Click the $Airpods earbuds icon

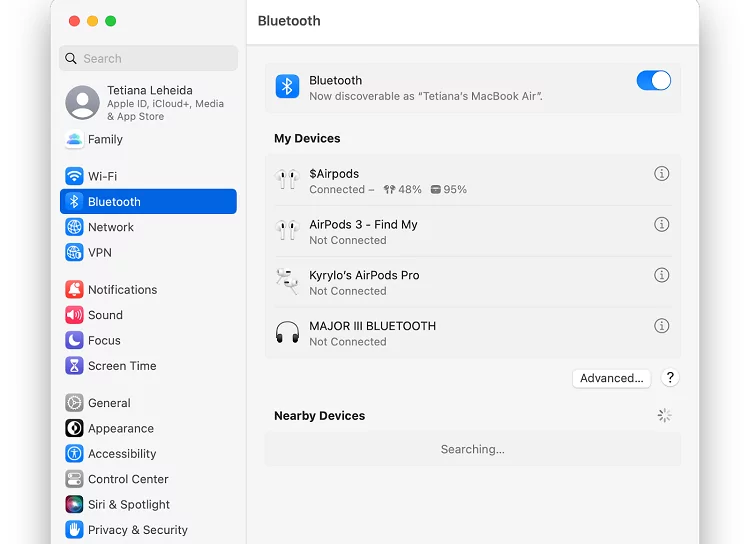(x=287, y=180)
